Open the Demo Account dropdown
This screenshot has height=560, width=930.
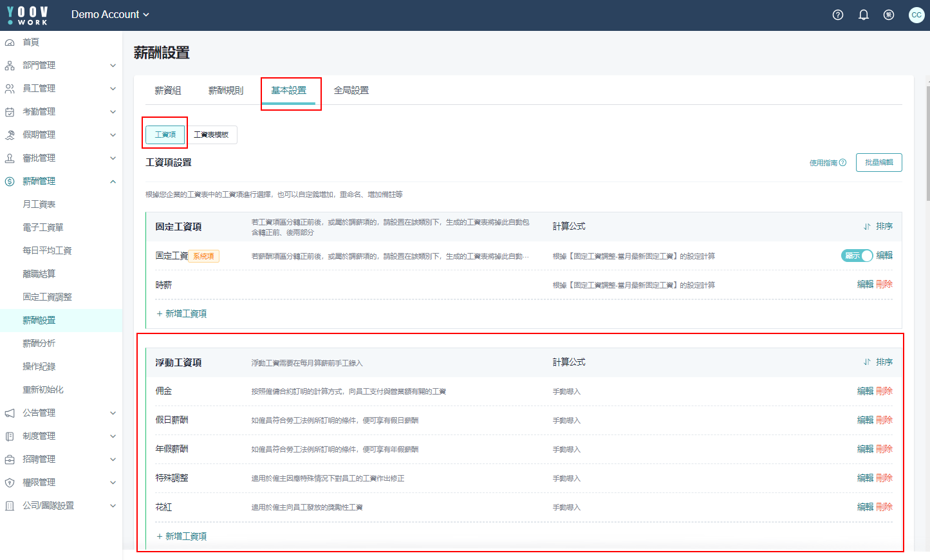[110, 15]
